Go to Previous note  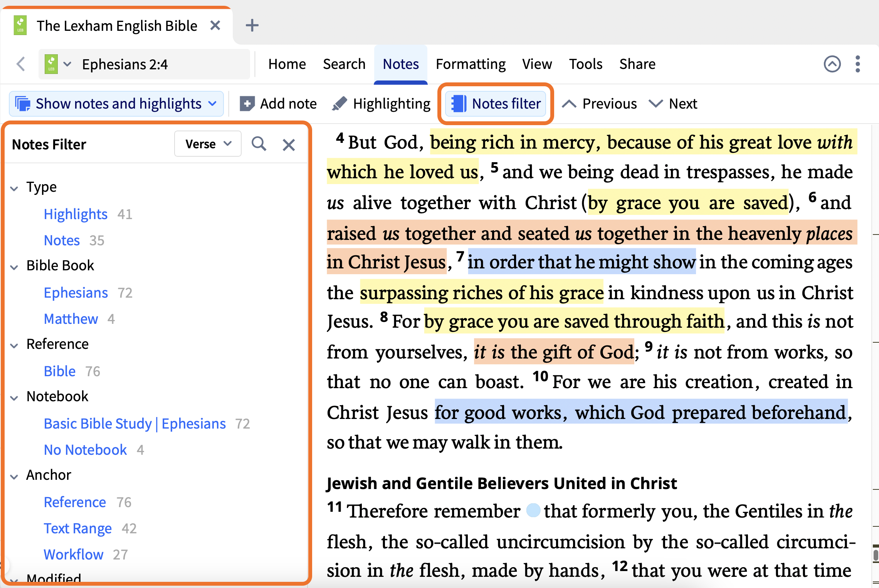click(x=600, y=104)
